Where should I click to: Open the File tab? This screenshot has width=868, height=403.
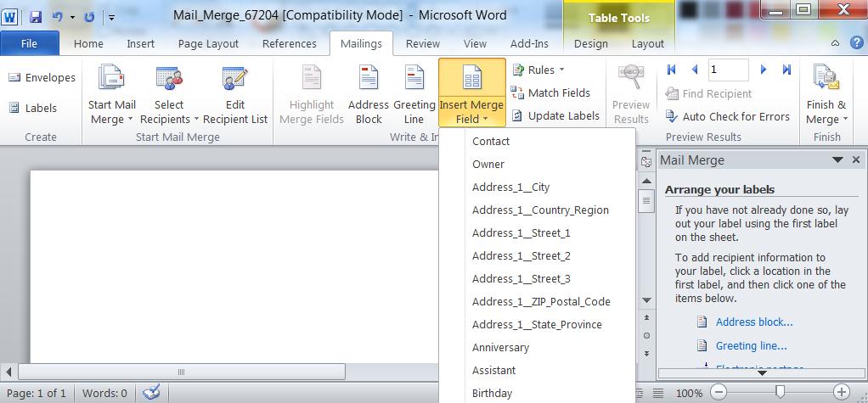30,43
